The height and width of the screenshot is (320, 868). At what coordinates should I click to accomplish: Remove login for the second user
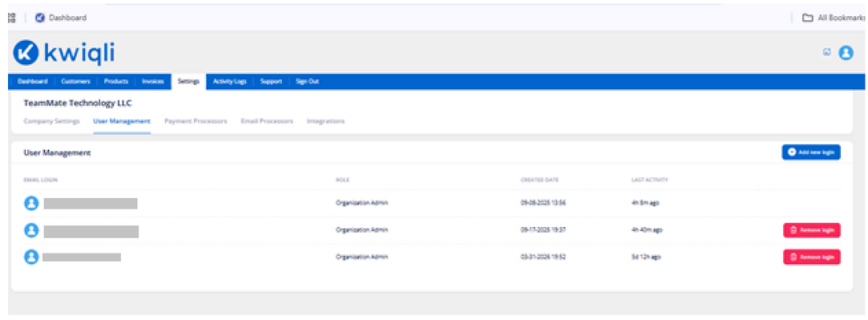(812, 230)
